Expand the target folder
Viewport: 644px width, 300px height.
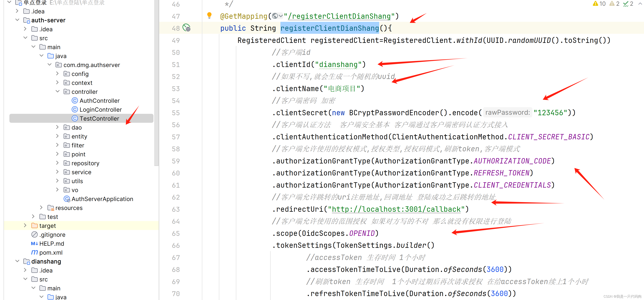25,225
